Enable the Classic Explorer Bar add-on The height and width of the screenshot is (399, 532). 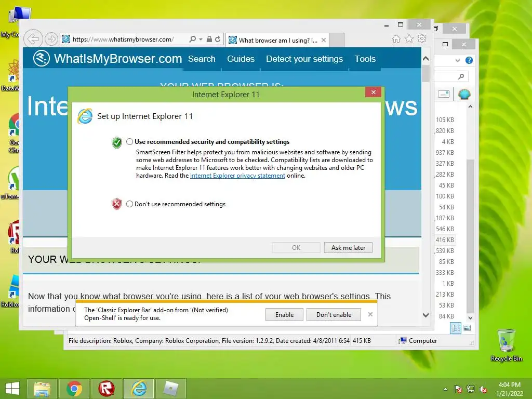pos(284,314)
